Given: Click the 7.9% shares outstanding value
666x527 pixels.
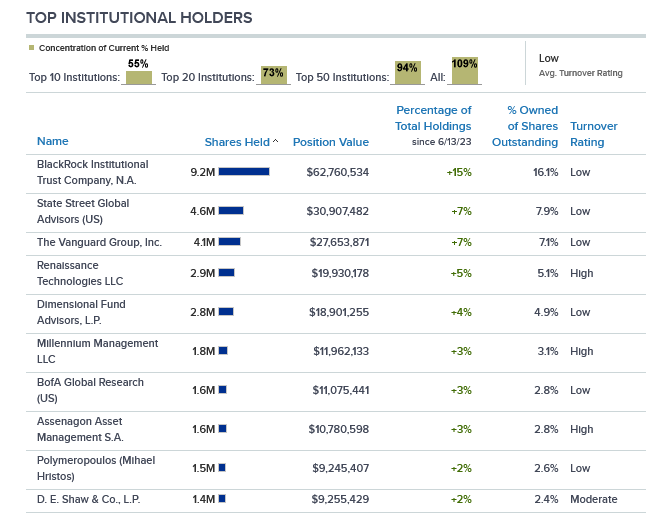Looking at the screenshot, I should [547, 211].
